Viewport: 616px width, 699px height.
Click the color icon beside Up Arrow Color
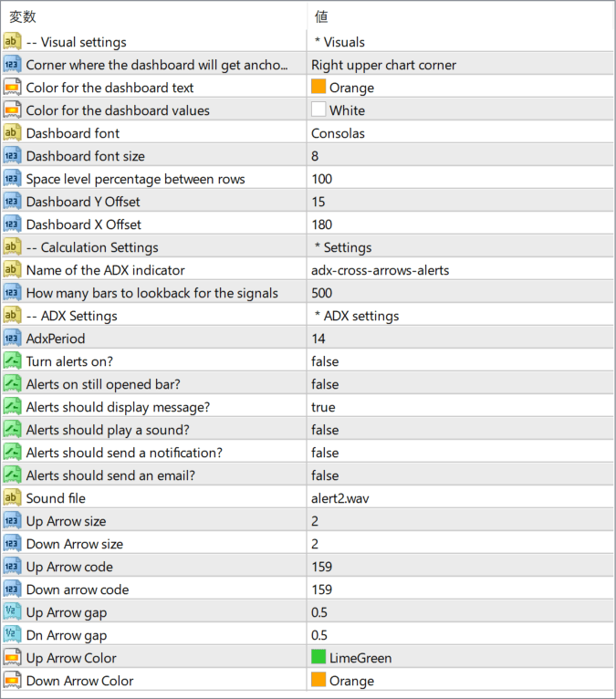pyautogui.click(x=12, y=658)
